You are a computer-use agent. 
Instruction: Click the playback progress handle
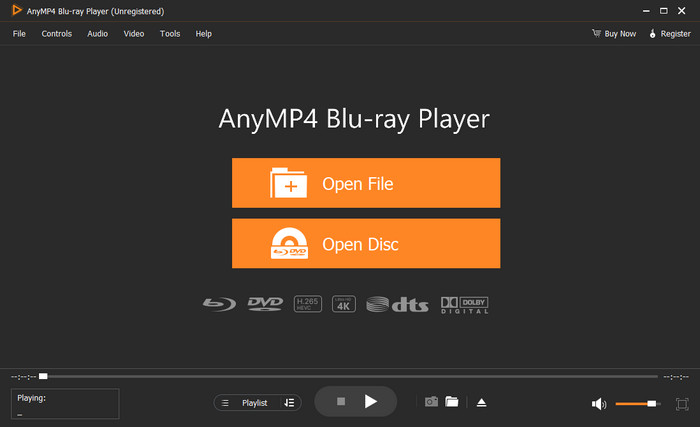click(x=43, y=376)
